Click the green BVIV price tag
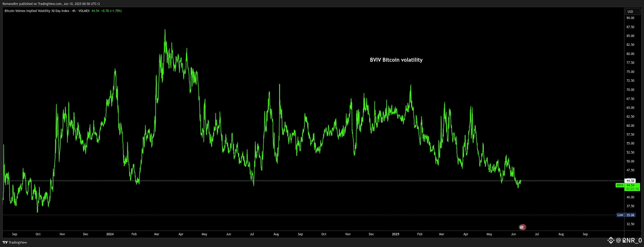Image resolution: width=644 pixels, height=247 pixels. point(620,185)
